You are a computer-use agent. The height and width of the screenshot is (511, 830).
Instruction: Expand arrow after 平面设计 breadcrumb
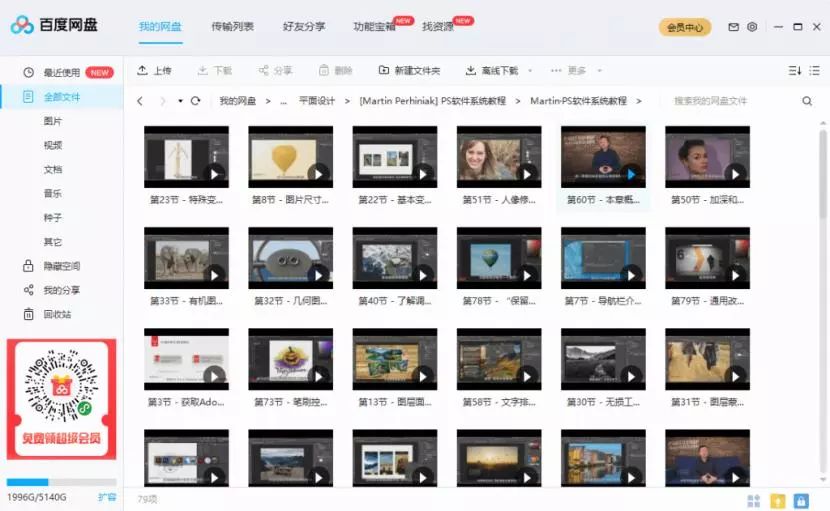[x=347, y=101]
